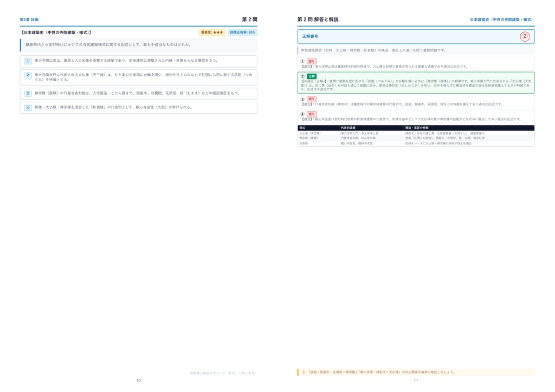The width and height of the screenshot is (555, 392).
Task: Click the 重要度 star rating badge
Action: 212,32
